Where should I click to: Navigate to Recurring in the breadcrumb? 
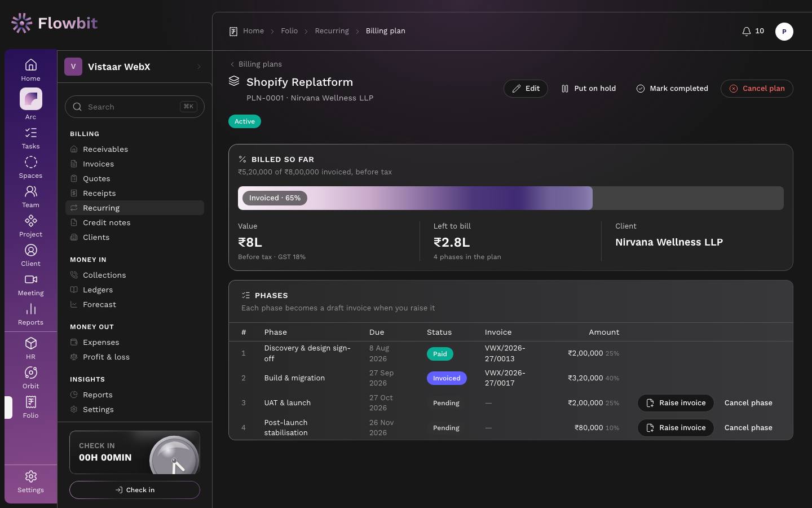(332, 31)
